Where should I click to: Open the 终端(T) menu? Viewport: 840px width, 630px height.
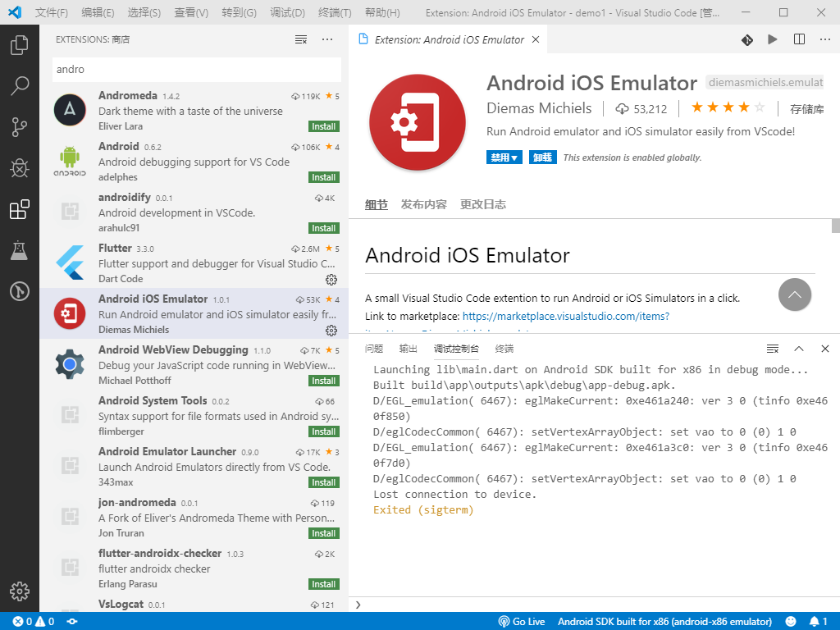(x=335, y=13)
